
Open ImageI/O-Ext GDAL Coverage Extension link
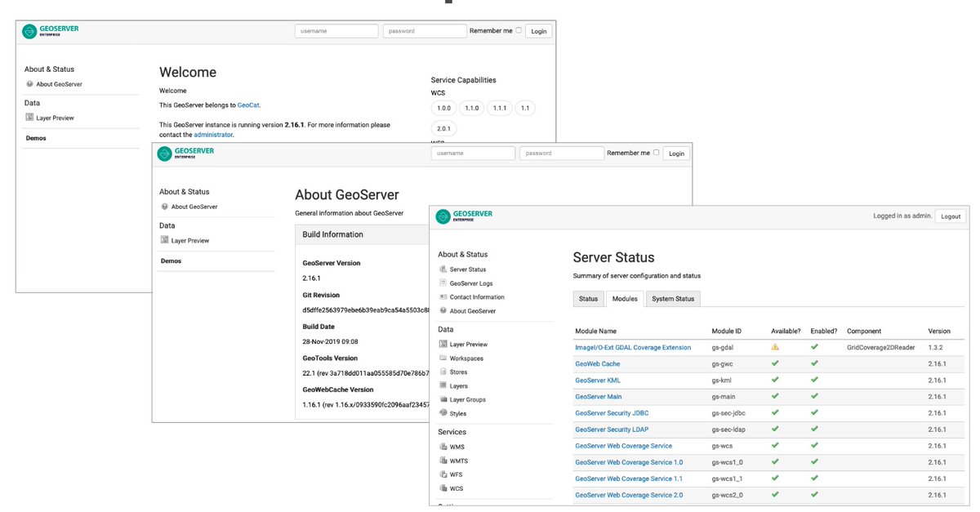point(633,347)
